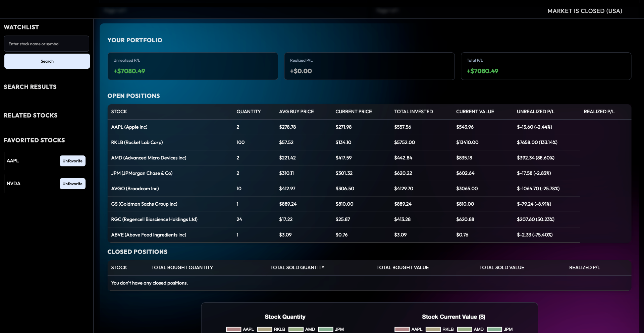Click JPM current price $301.32
The height and width of the screenshot is (333, 644).
pyautogui.click(x=344, y=173)
